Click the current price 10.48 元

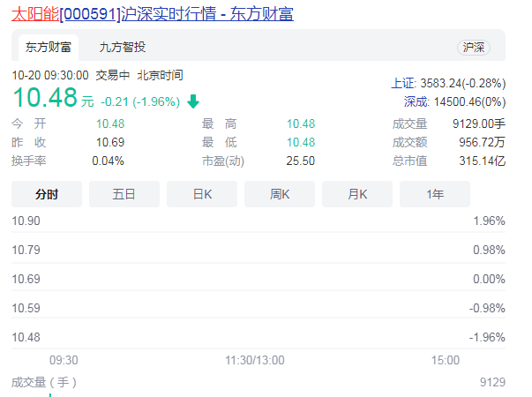click(x=53, y=98)
